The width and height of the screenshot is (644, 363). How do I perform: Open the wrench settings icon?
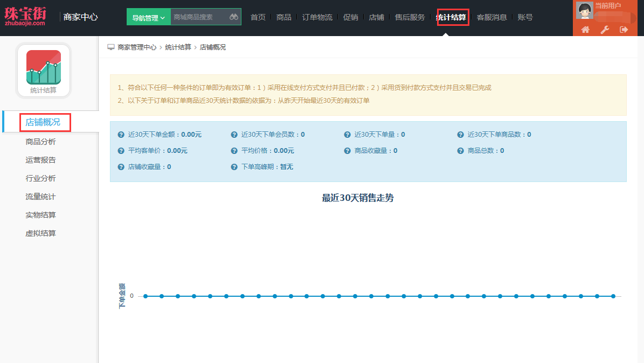click(605, 30)
